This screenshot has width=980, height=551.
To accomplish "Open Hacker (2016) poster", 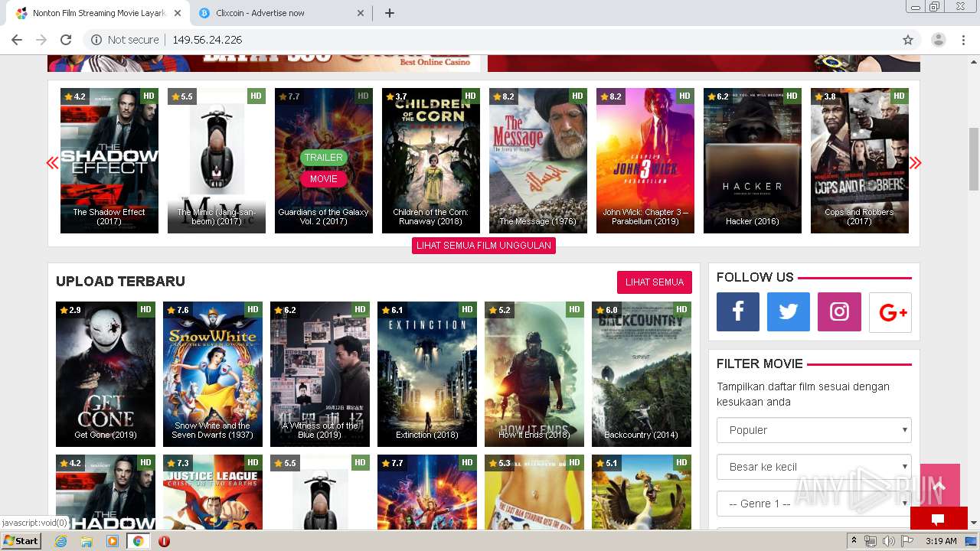I will (x=753, y=161).
